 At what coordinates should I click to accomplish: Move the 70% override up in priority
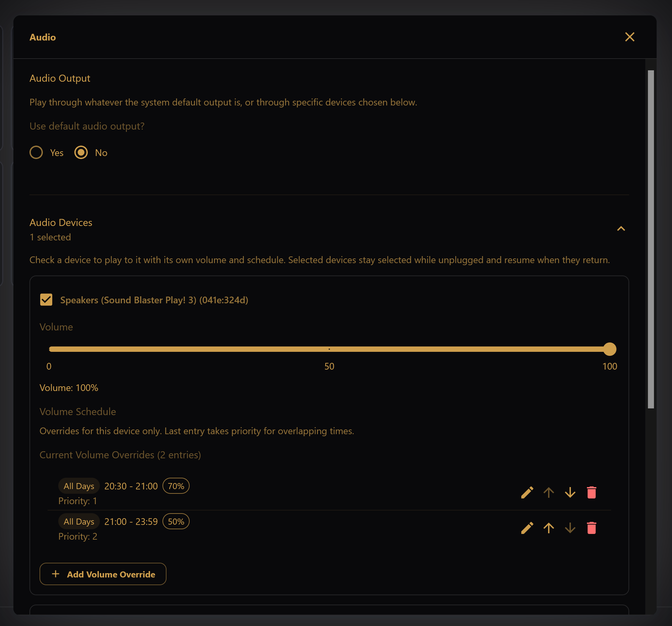point(548,492)
